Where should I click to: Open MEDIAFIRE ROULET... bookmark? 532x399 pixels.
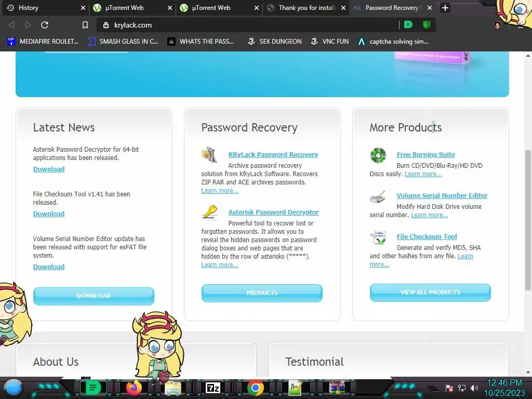(43, 42)
